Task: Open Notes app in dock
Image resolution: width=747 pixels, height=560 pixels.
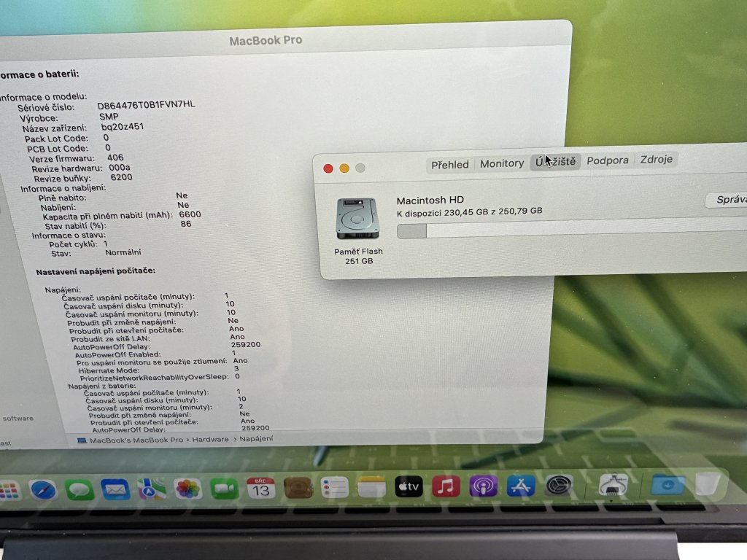Action: coord(371,487)
